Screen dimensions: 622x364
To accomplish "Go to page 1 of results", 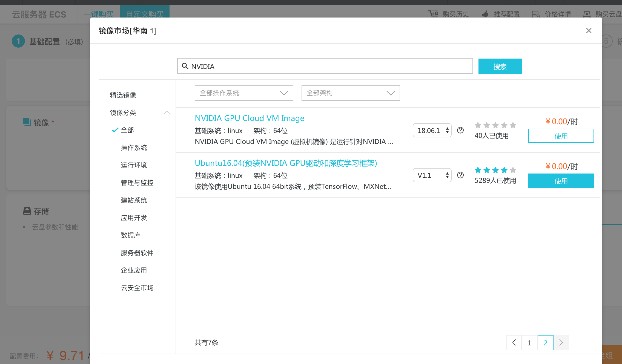I will coord(530,342).
